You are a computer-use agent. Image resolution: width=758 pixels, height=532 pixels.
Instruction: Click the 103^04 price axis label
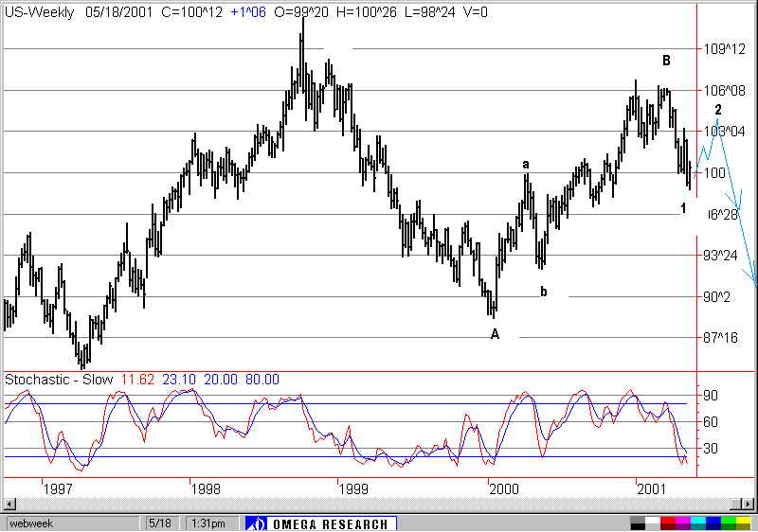pyautogui.click(x=724, y=132)
